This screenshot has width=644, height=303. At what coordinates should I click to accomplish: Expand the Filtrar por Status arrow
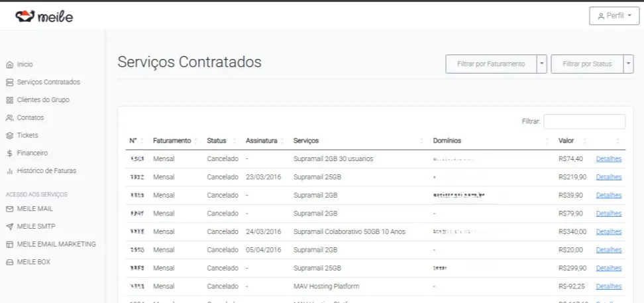(x=628, y=64)
